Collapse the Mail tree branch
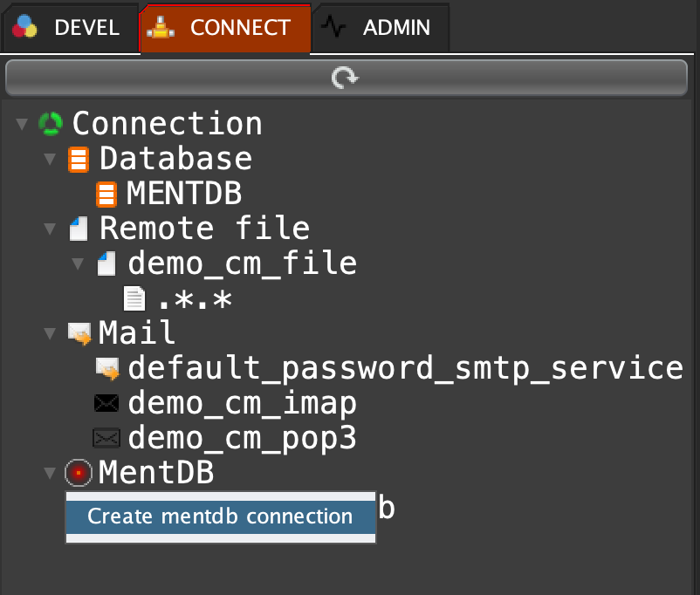 click(50, 333)
